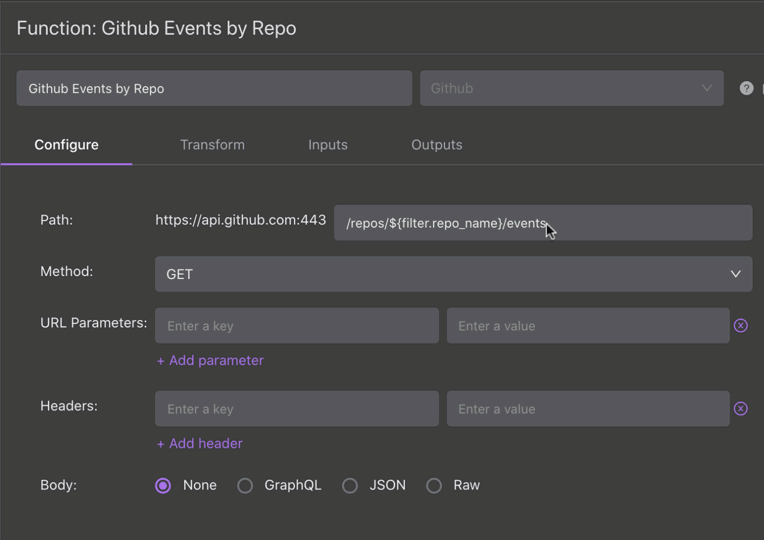
Task: Click Add header link
Action: [x=199, y=444]
